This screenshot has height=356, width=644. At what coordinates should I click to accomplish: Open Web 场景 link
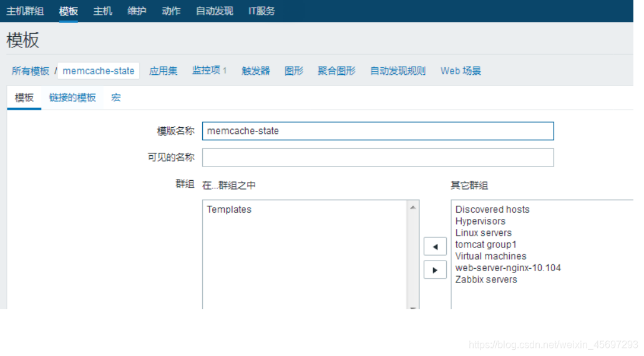[461, 71]
